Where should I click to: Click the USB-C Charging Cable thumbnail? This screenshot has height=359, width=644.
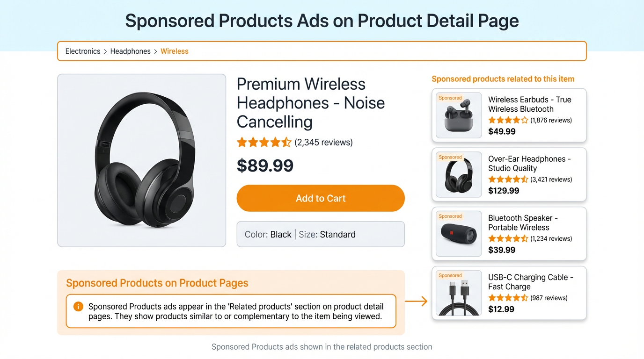[458, 293]
